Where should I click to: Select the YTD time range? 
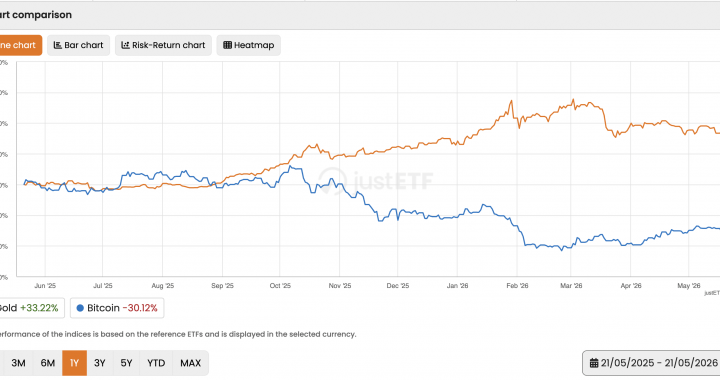tap(156, 363)
